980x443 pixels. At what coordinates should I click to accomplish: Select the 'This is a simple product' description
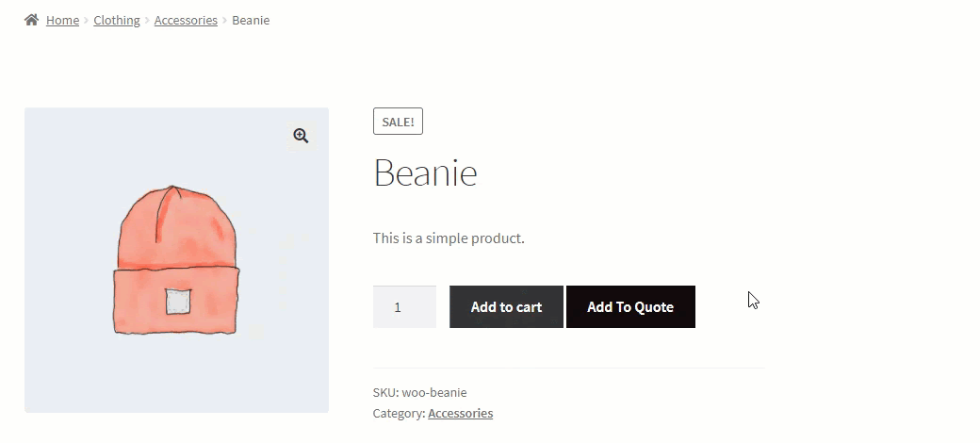(x=449, y=238)
